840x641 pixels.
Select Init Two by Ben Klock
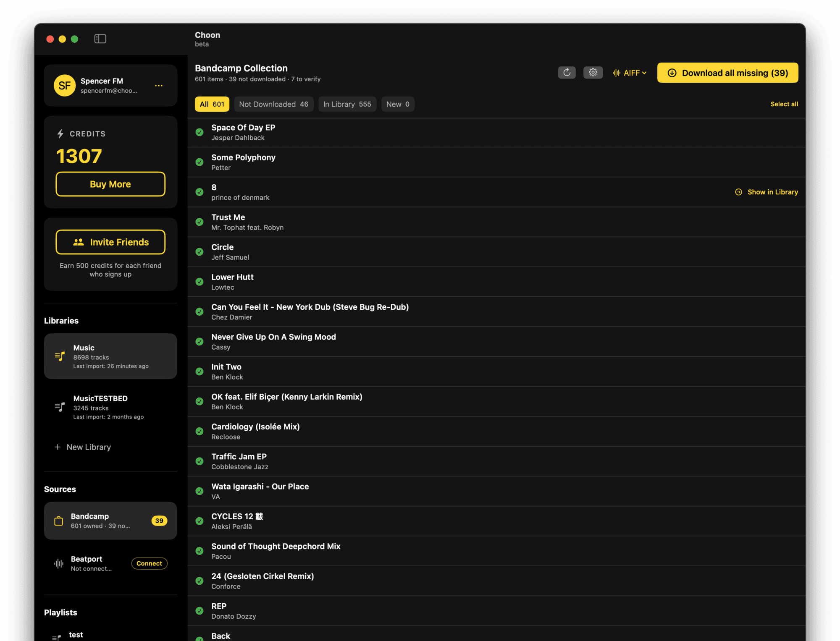point(496,372)
